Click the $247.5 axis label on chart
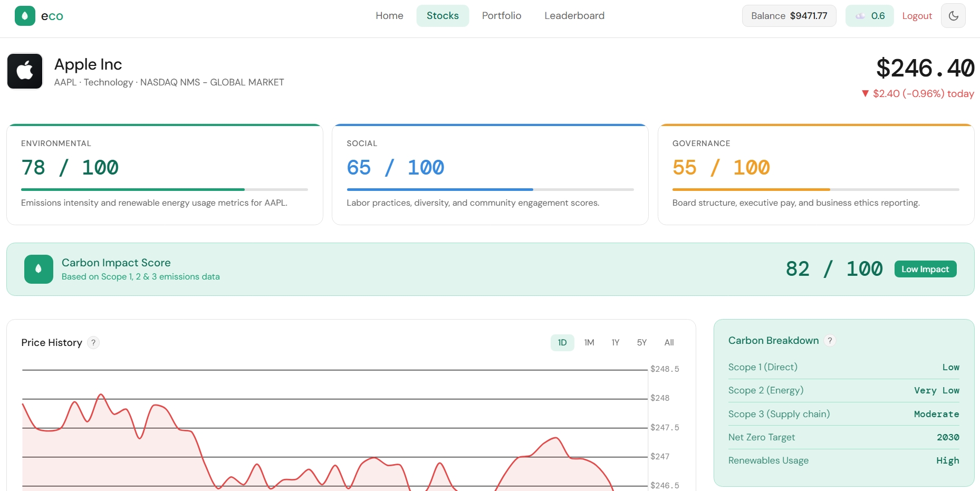Image resolution: width=980 pixels, height=491 pixels. tap(665, 428)
